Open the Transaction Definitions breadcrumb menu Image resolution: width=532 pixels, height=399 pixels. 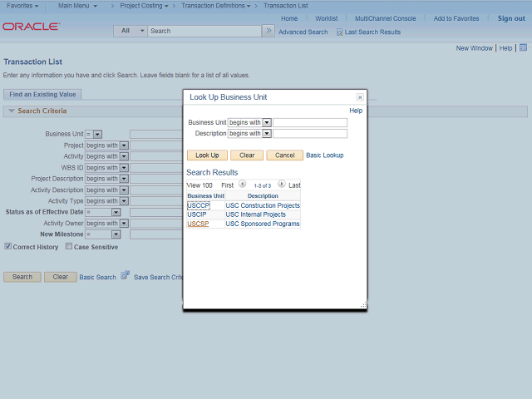click(x=216, y=6)
